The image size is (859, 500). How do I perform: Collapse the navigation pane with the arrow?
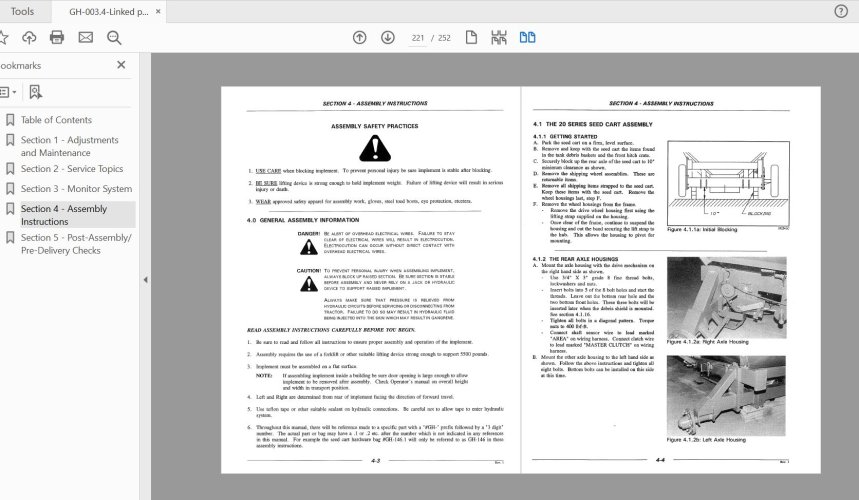point(145,280)
